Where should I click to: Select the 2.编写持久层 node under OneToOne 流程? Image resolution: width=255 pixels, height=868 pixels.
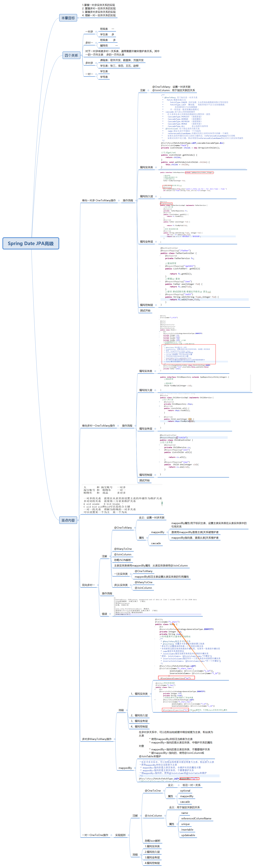pos(152,852)
